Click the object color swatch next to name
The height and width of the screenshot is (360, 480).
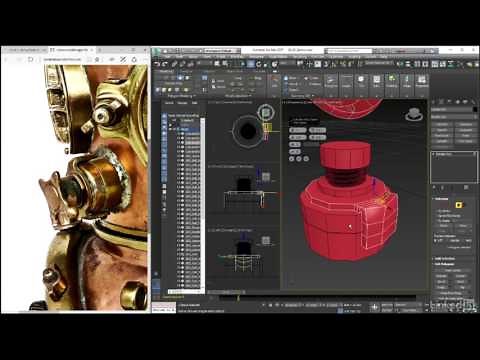pyautogui.click(x=475, y=109)
